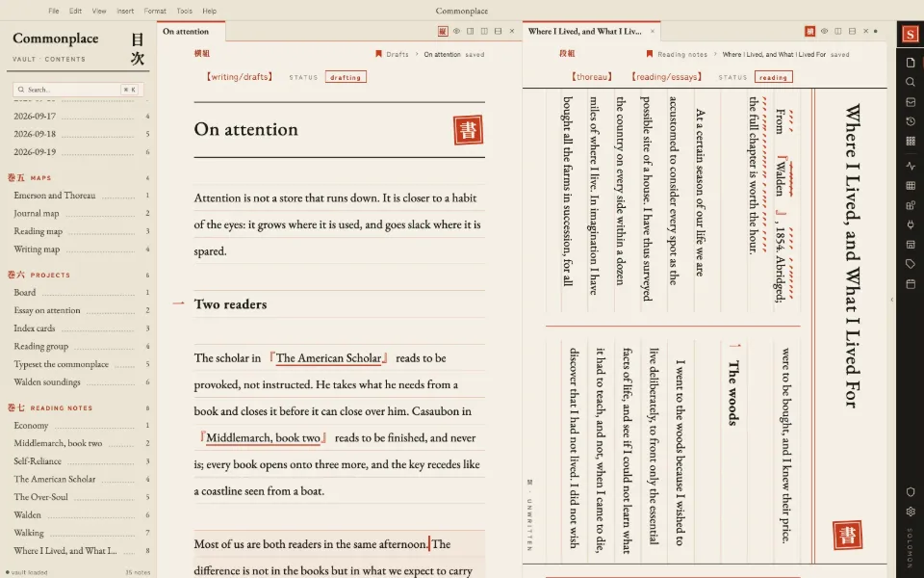Click the red seal beside On attention title
Viewport: 924px width, 578px height.
(x=469, y=130)
